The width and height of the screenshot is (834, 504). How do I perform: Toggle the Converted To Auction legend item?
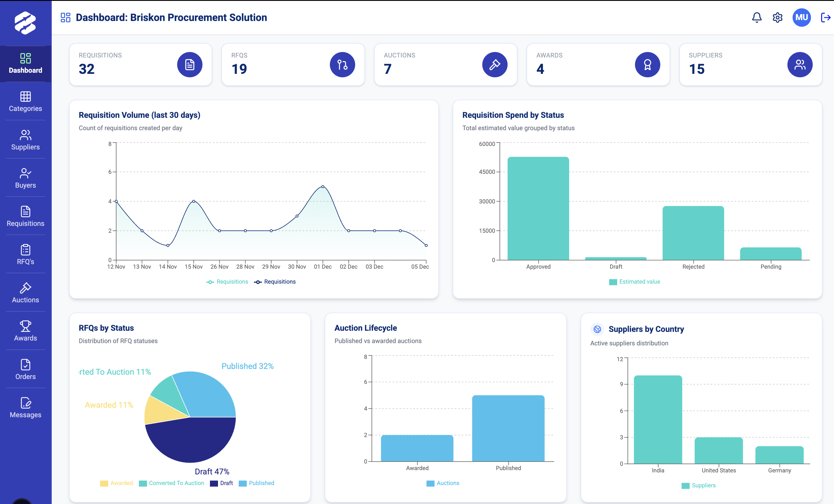(172, 483)
